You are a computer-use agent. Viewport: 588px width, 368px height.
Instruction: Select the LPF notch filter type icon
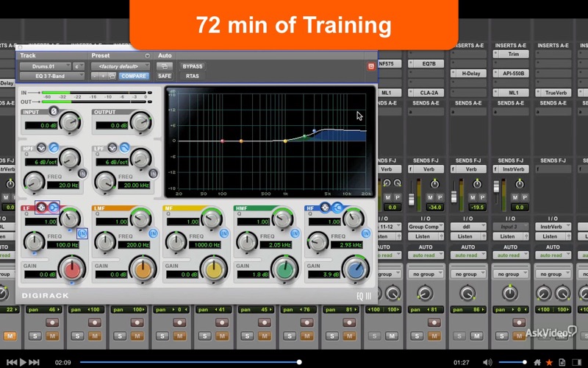coord(112,148)
